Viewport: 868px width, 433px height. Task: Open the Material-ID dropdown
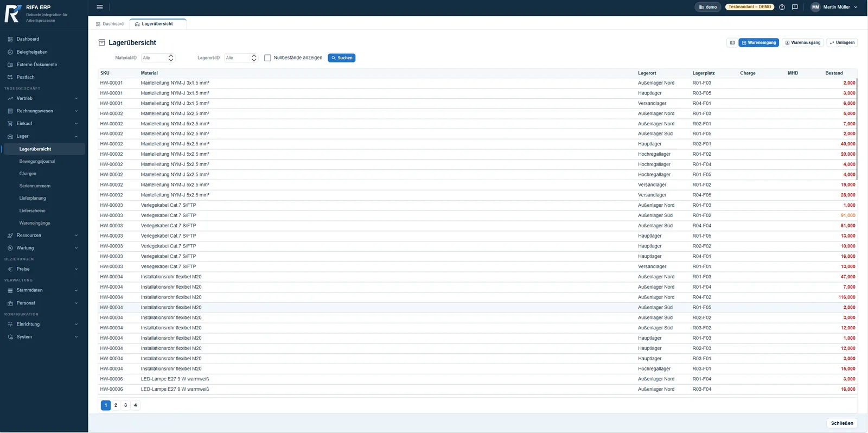[158, 58]
